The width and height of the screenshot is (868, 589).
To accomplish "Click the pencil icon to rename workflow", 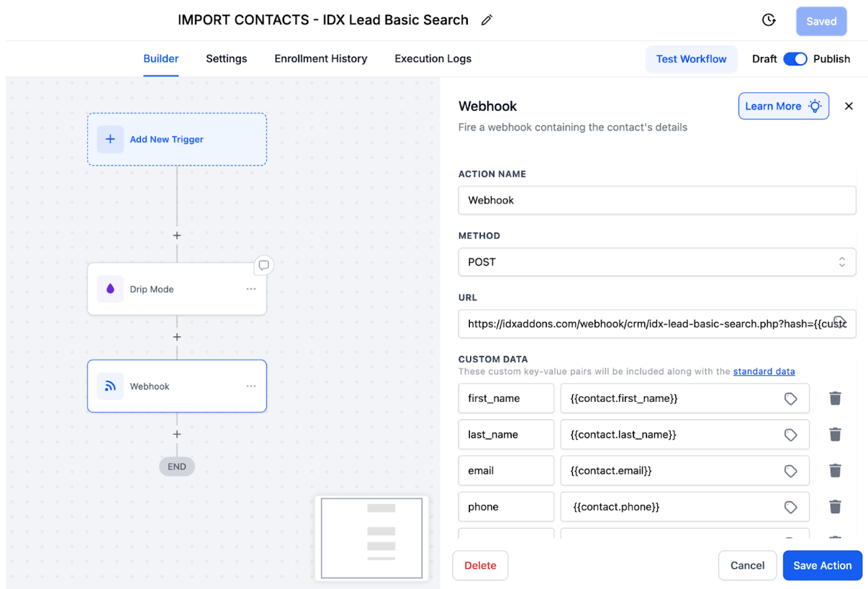I will point(487,20).
